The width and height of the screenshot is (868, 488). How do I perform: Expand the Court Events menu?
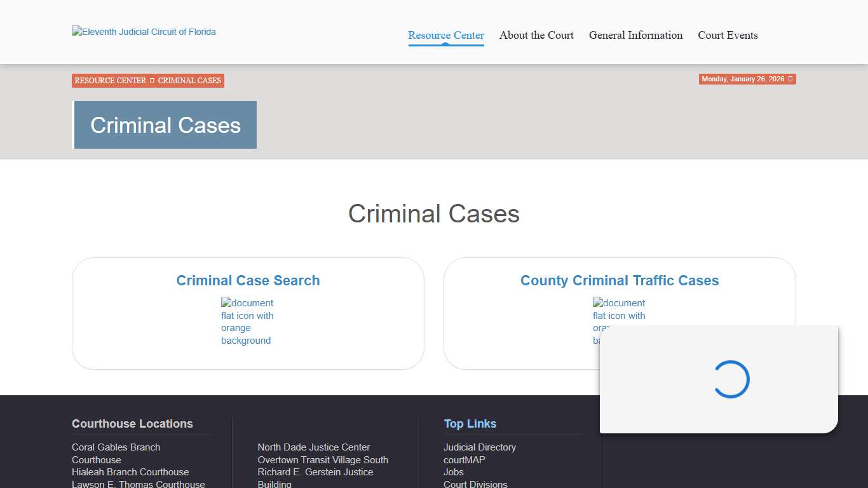point(728,36)
